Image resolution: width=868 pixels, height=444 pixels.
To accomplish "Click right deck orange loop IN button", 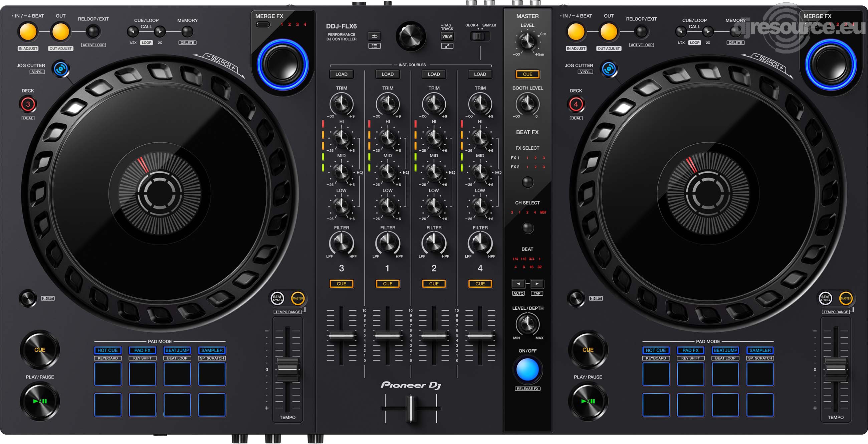I will click(576, 32).
